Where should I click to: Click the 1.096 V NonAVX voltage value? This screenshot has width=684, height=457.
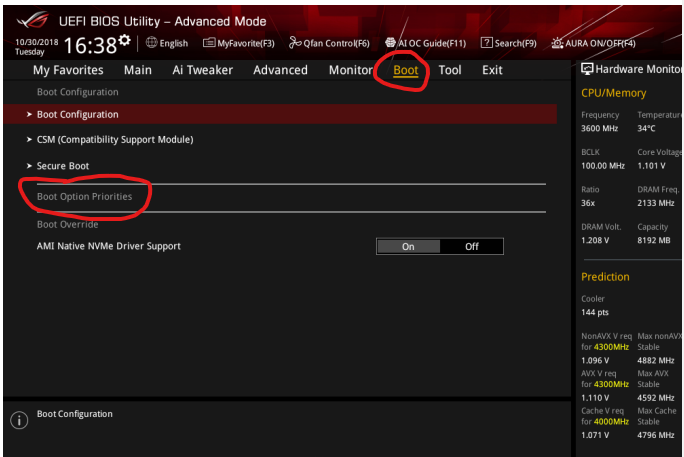click(x=595, y=361)
